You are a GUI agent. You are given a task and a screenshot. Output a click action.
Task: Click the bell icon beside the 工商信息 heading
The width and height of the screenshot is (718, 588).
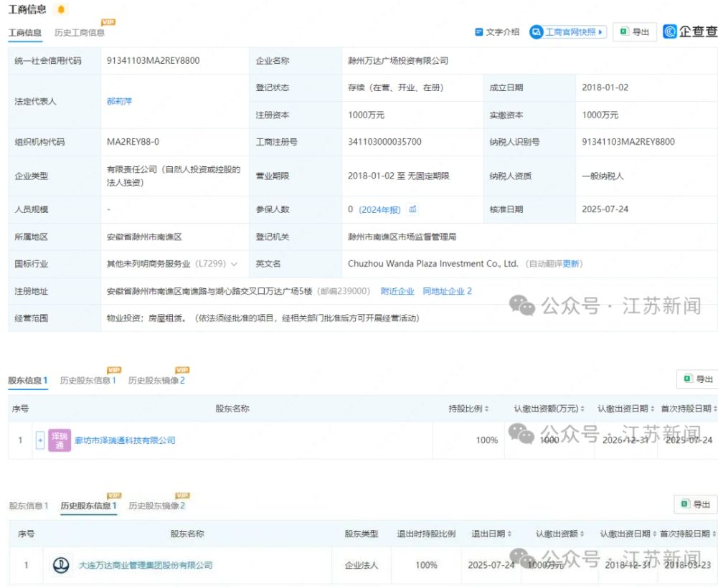point(61,9)
